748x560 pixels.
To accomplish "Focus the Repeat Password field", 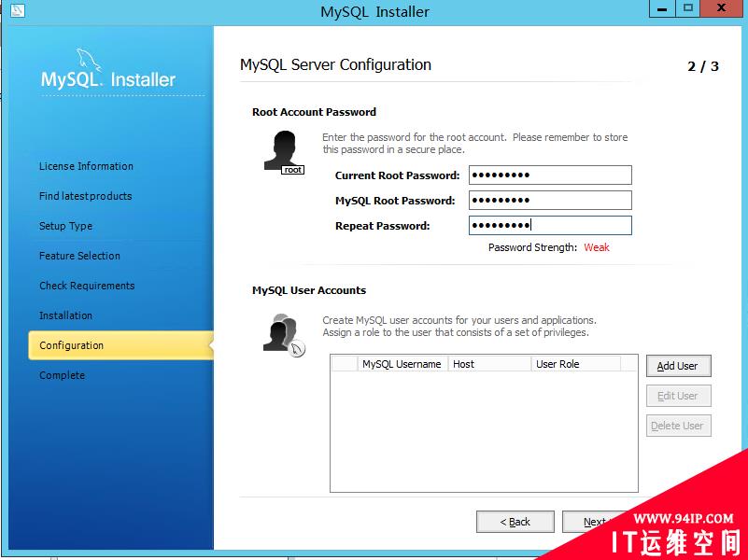I will click(x=550, y=226).
